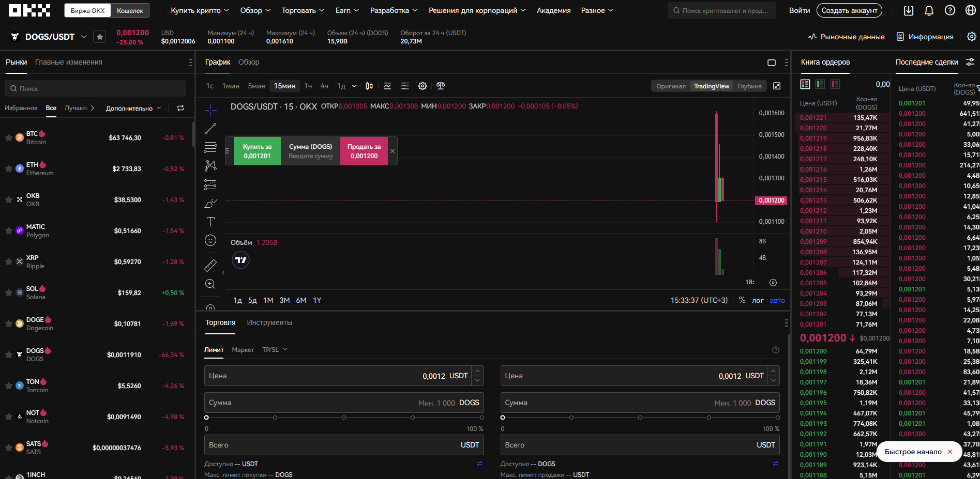Open the OKX logo home link
Viewport: 980px width, 479px height.
point(29,10)
